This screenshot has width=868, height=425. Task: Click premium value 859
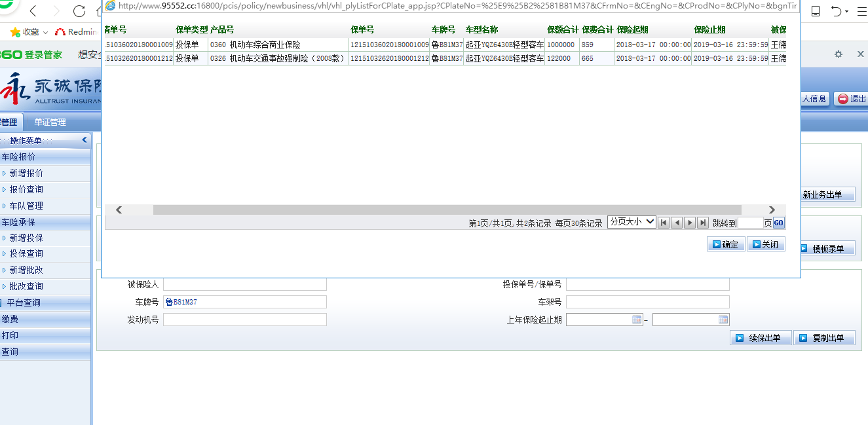click(x=587, y=45)
